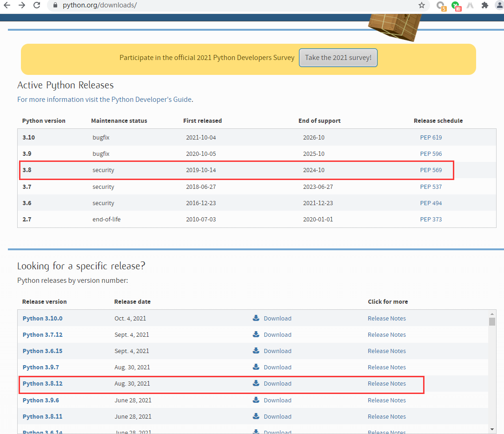Click the browser profile avatar
This screenshot has width=504, height=434.
coord(499,6)
